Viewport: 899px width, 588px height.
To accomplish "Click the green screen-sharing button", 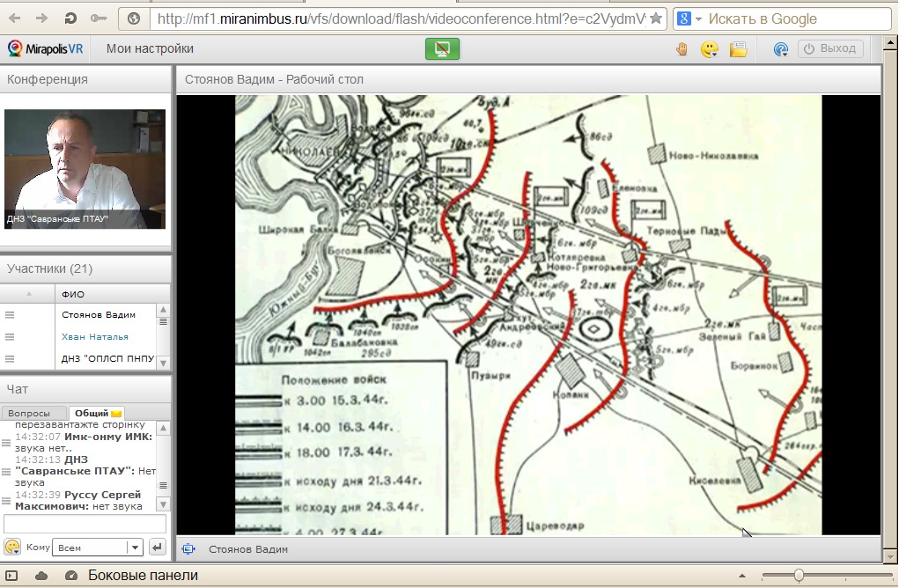I will point(442,49).
